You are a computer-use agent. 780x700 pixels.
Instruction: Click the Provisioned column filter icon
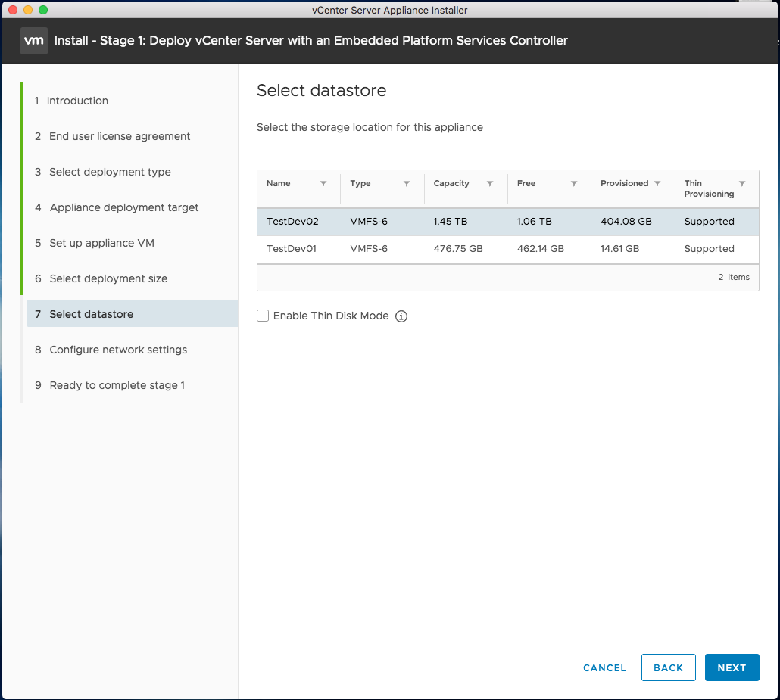coord(657,184)
